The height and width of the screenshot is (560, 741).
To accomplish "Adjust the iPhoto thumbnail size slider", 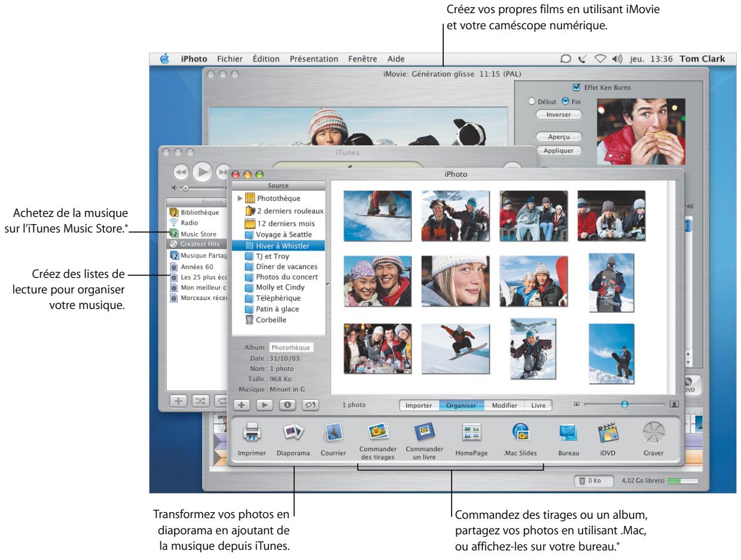I will pos(624,405).
